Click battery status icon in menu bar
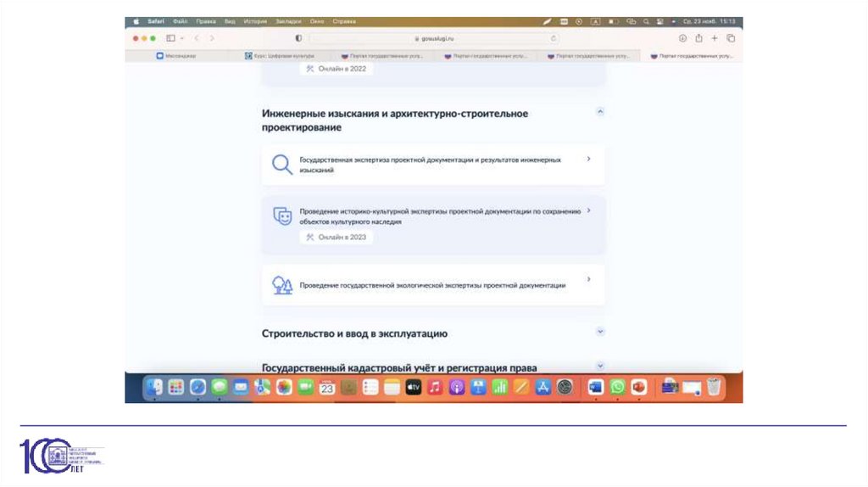 614,21
